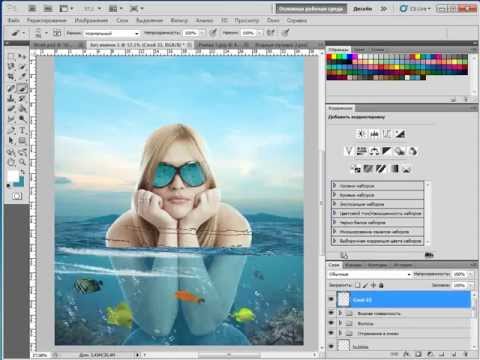This screenshot has width=480, height=360.
Task: Select the Rectangular Marquee tool
Action: click(11, 56)
